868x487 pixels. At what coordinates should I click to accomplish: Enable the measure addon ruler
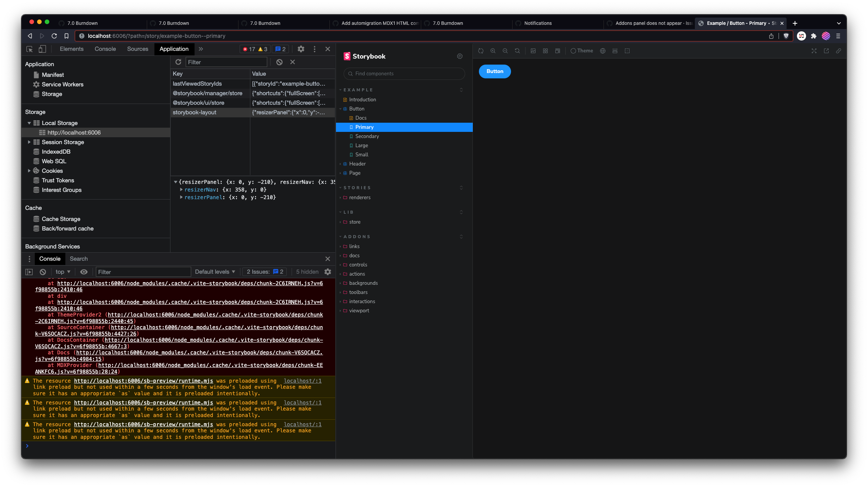[615, 50]
